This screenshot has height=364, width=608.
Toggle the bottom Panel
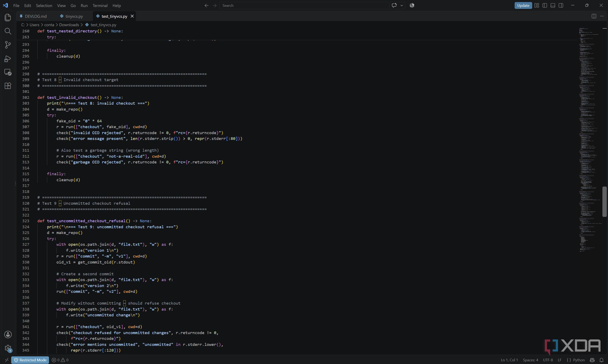pos(553,5)
